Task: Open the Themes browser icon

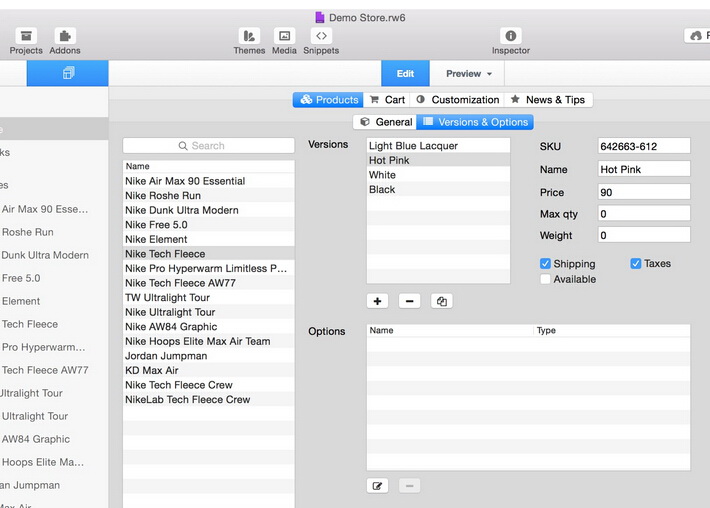Action: pyautogui.click(x=249, y=36)
